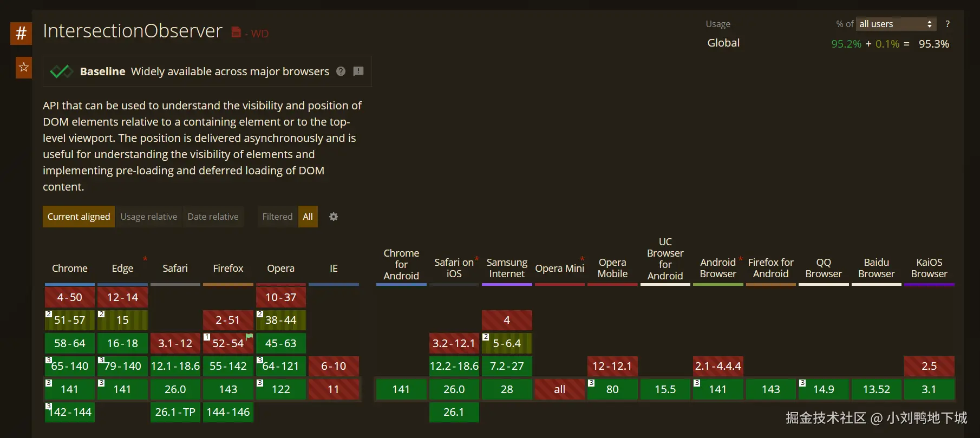Click the UC Browser for Android header
The image size is (980, 438).
point(665,259)
